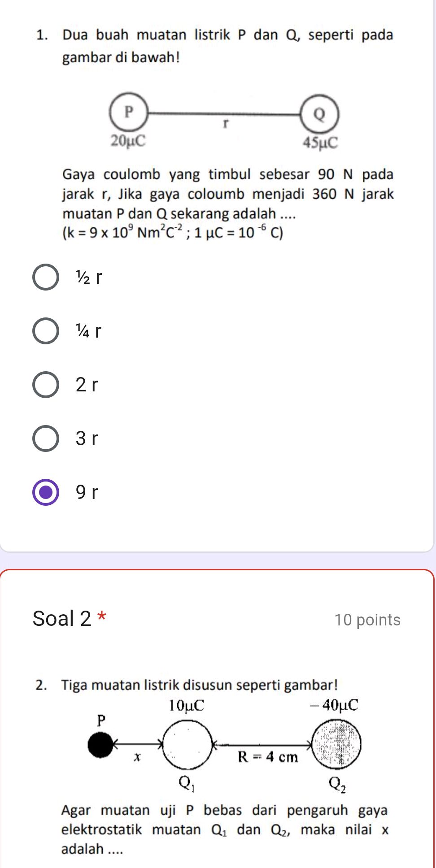Click the "Tiga muatan listrik disusun" question text
436x868 pixels.
click(x=199, y=685)
